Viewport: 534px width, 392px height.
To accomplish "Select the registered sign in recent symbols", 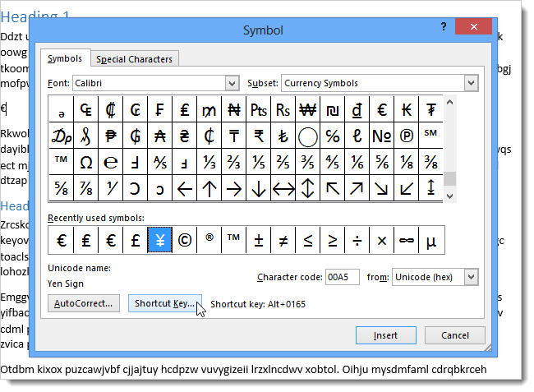I will coord(209,240).
